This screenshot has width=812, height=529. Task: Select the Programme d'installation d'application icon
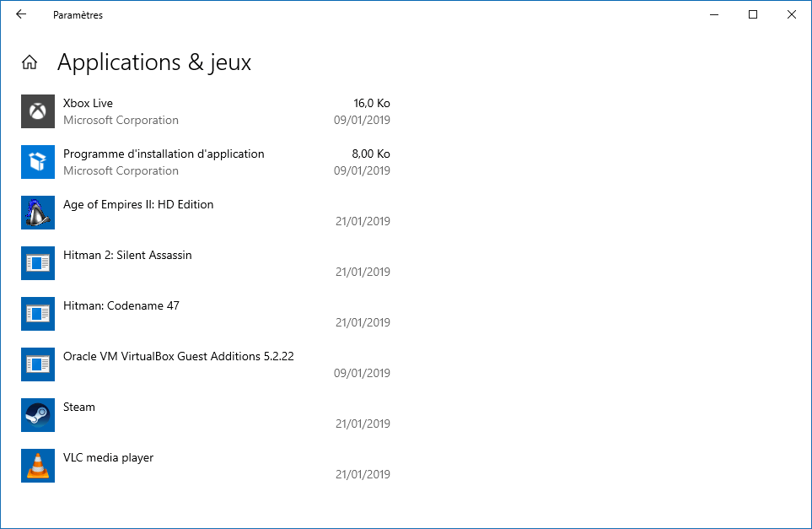[x=38, y=162]
